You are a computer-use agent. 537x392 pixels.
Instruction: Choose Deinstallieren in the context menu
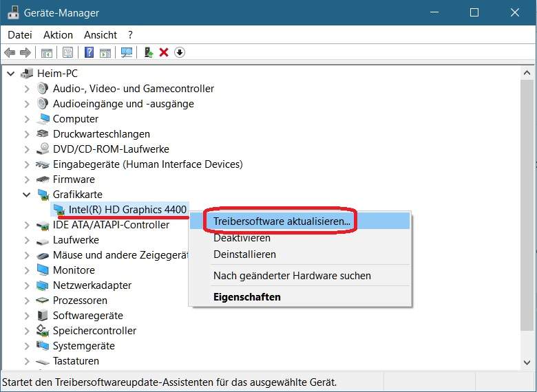[300, 254]
